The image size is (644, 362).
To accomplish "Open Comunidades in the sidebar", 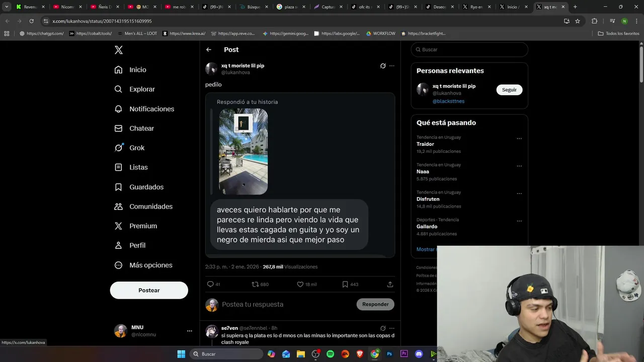I will click(143, 207).
